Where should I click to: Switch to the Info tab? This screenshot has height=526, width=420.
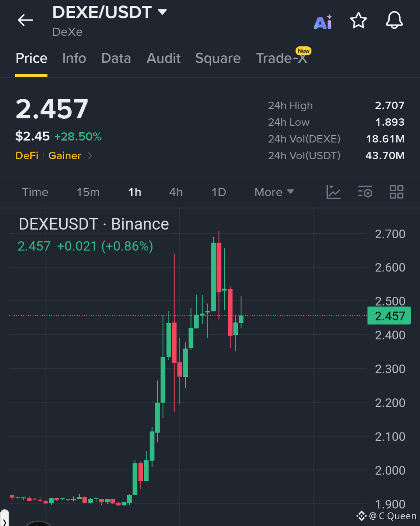(x=74, y=58)
